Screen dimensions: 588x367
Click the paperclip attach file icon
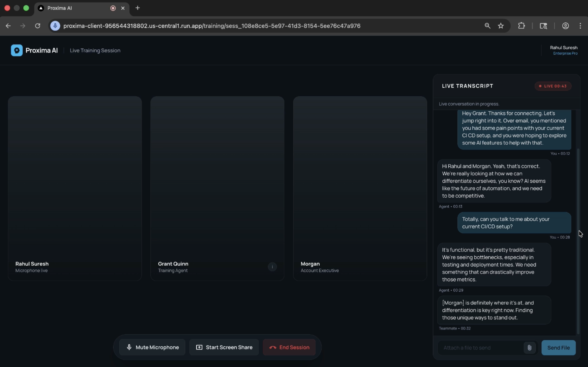point(529,348)
